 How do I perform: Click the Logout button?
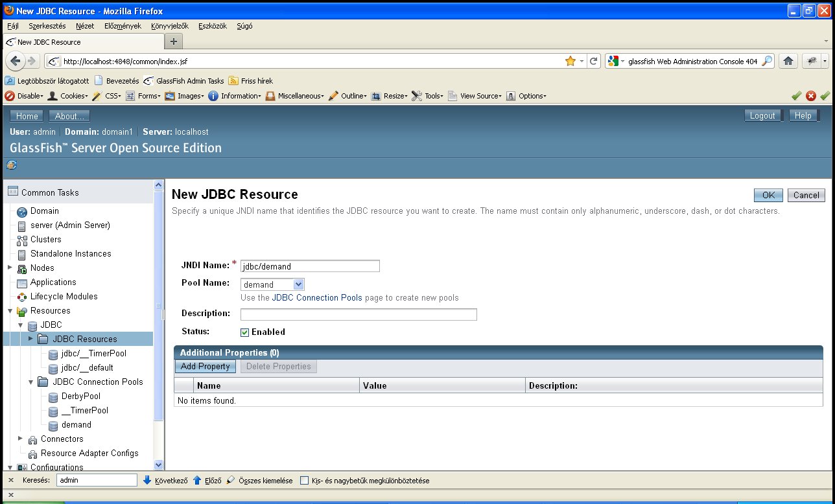click(x=762, y=115)
